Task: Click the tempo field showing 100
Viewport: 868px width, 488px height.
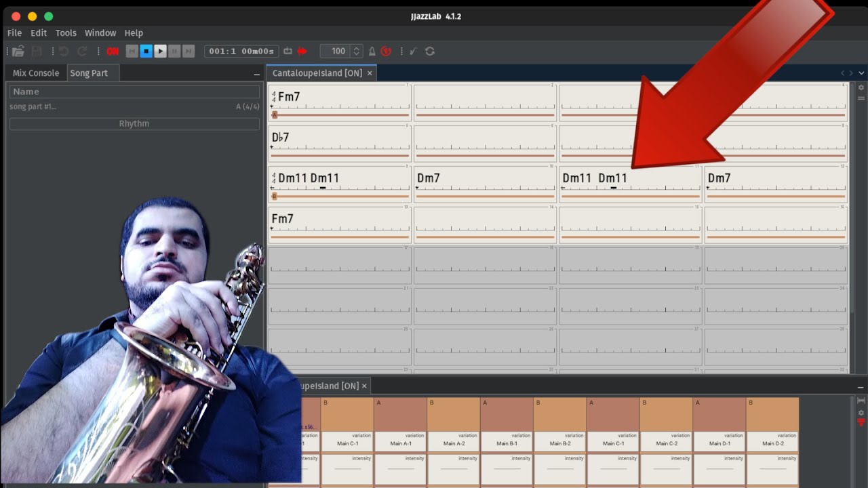Action: [x=335, y=51]
